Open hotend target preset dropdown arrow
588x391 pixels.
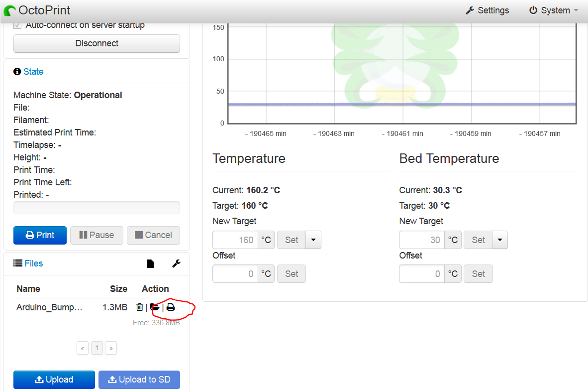[x=313, y=240]
